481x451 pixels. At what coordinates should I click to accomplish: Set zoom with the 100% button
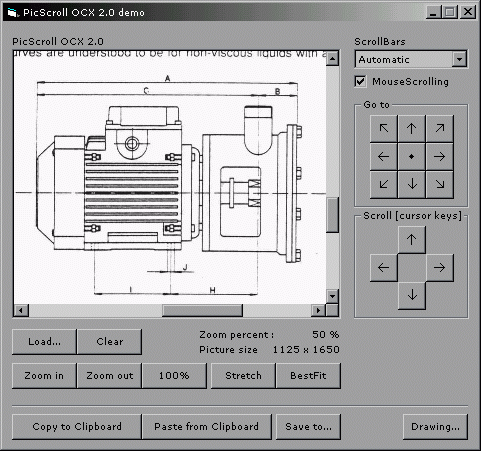pyautogui.click(x=174, y=376)
